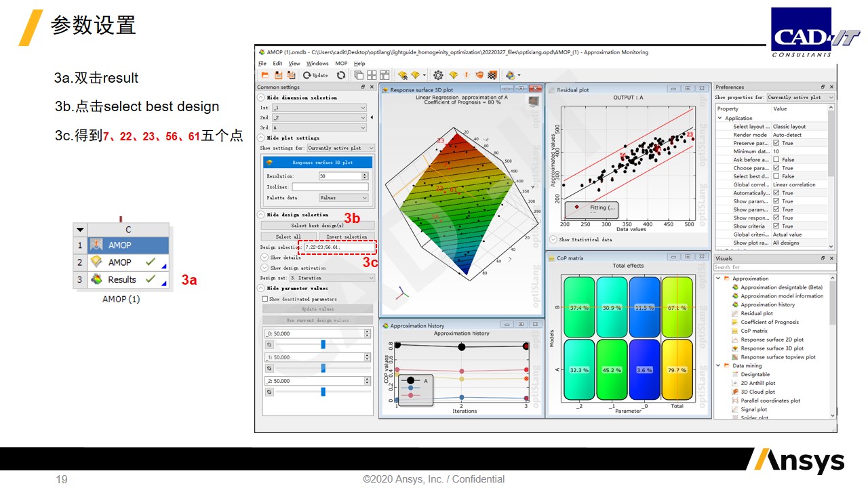Click the multicolor sphere toolbar icon
868x488 pixels.
(x=510, y=75)
